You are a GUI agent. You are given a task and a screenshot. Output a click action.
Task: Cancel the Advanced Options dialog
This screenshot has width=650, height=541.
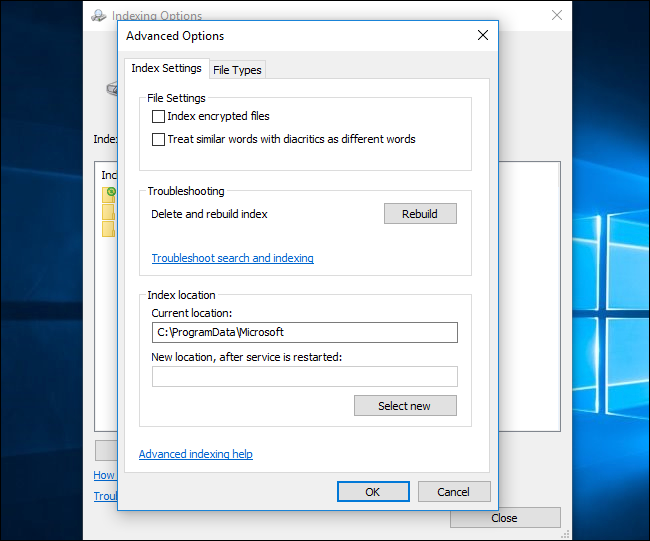453,491
